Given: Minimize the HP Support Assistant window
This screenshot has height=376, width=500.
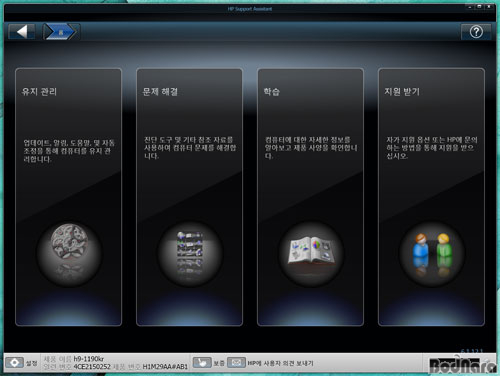Looking at the screenshot, I should [470, 7].
